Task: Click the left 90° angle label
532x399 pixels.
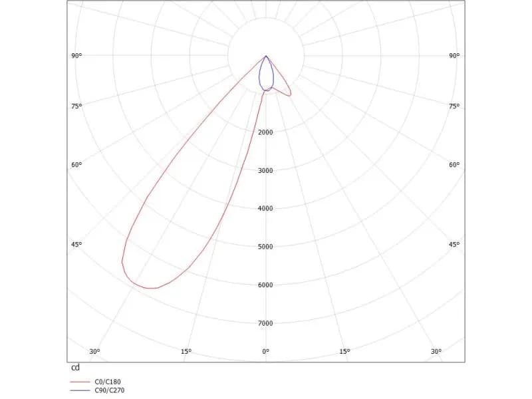Action: [76, 56]
